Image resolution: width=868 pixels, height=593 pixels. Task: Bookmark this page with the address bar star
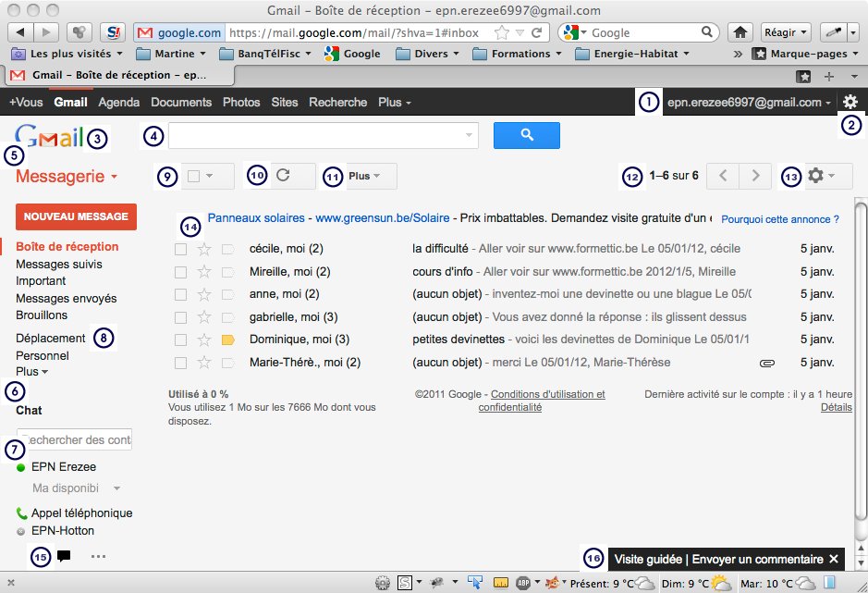502,32
